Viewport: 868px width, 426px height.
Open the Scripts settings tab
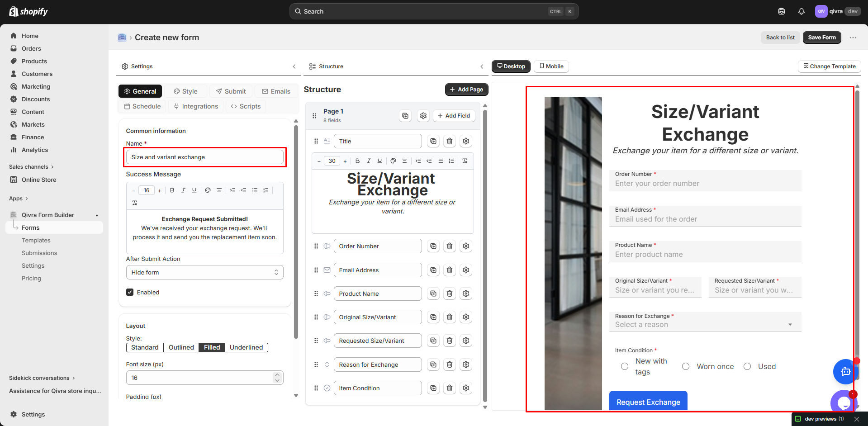click(246, 106)
